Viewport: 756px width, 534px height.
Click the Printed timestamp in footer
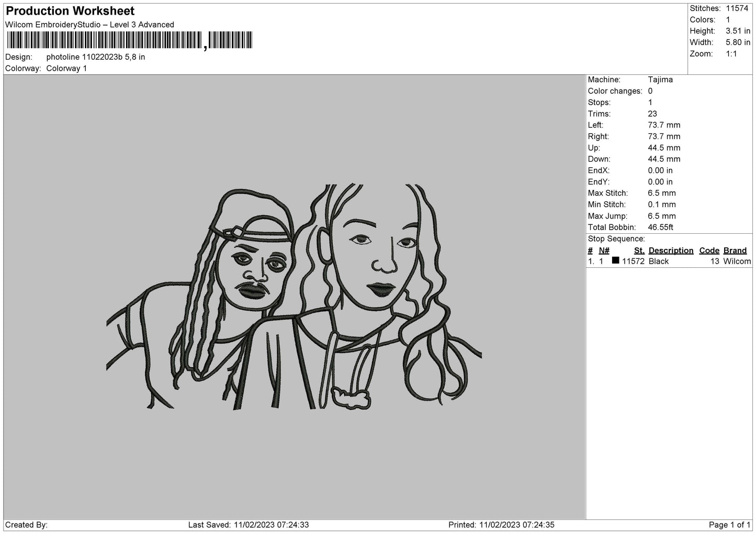[x=501, y=525]
